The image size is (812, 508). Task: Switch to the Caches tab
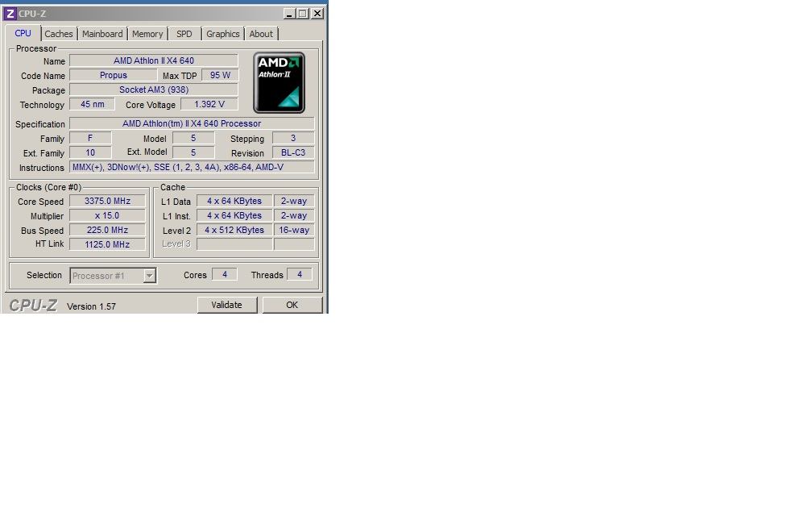59,34
